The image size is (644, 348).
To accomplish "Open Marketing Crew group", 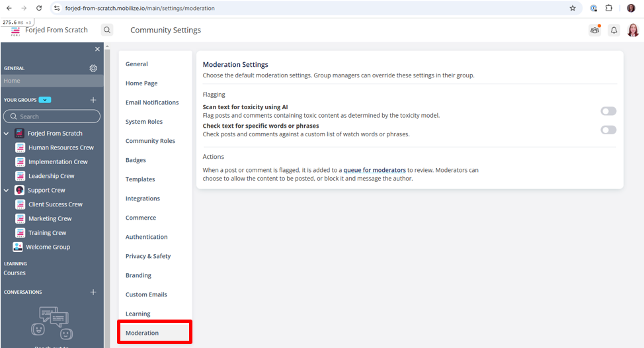I will (50, 218).
